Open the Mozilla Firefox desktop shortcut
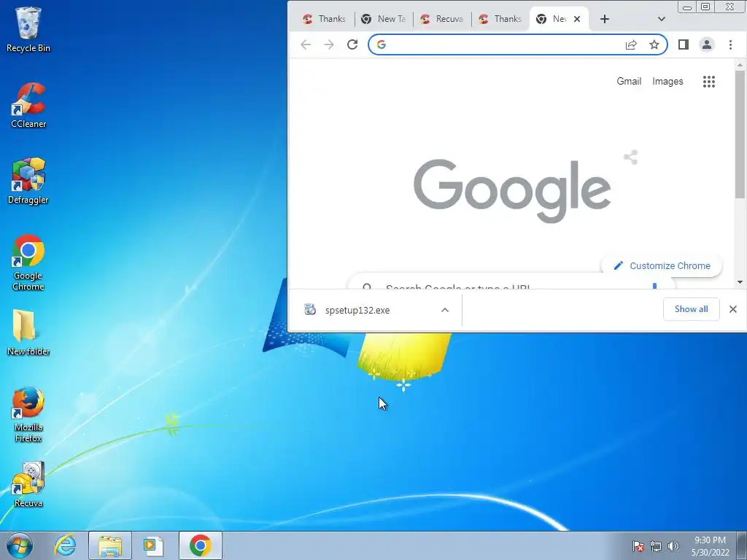The image size is (747, 560). [x=28, y=414]
